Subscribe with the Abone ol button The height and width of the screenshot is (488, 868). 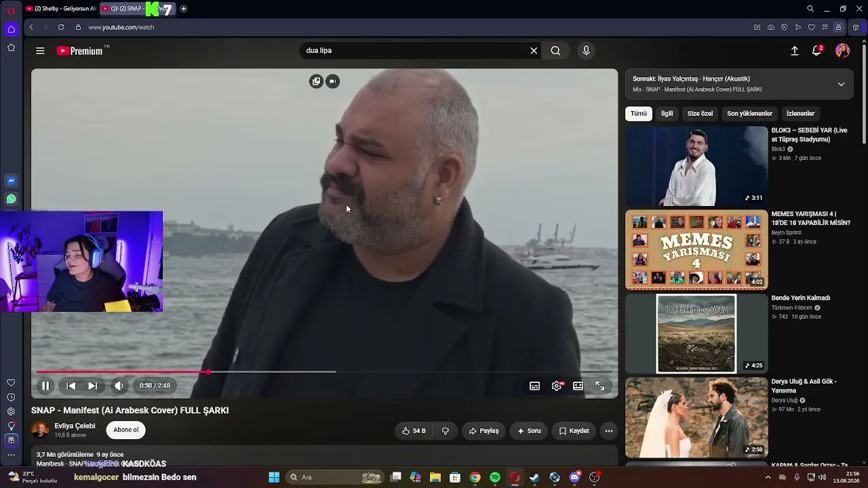[x=126, y=430]
